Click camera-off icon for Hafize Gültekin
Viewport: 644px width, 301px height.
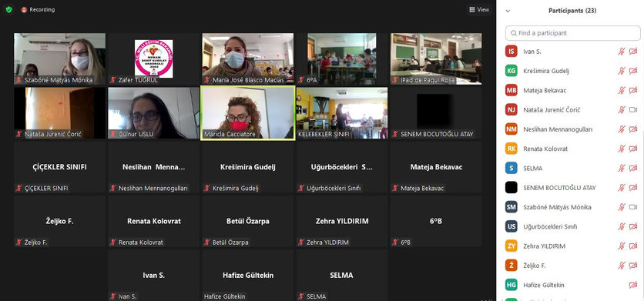[633, 285]
